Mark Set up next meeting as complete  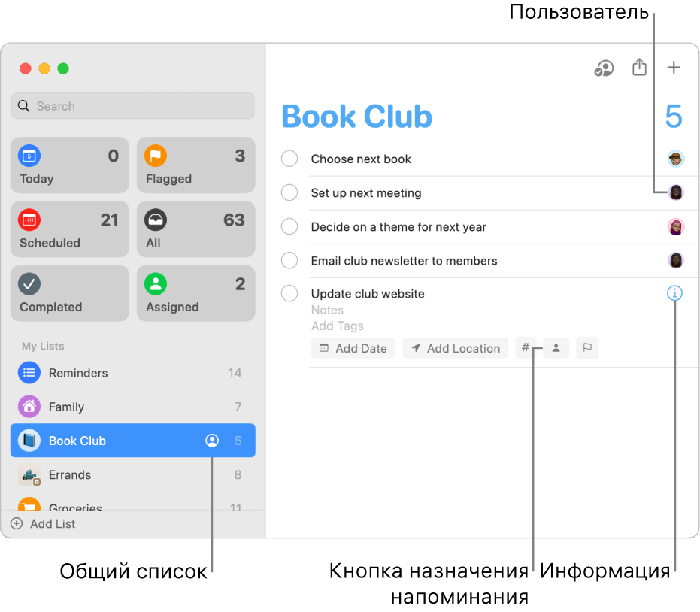pos(289,192)
